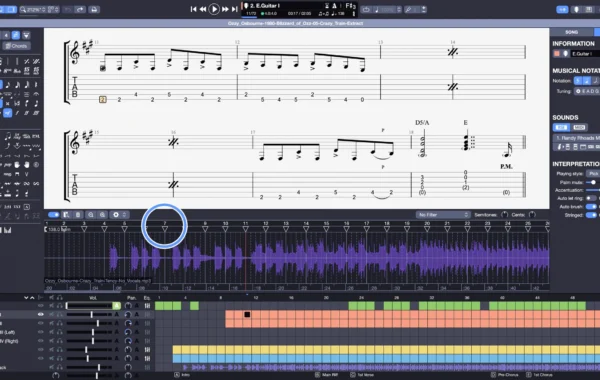Viewport: 600px width, 380px height.
Task: Switch to the SONG inspector tab
Action: coord(571,32)
